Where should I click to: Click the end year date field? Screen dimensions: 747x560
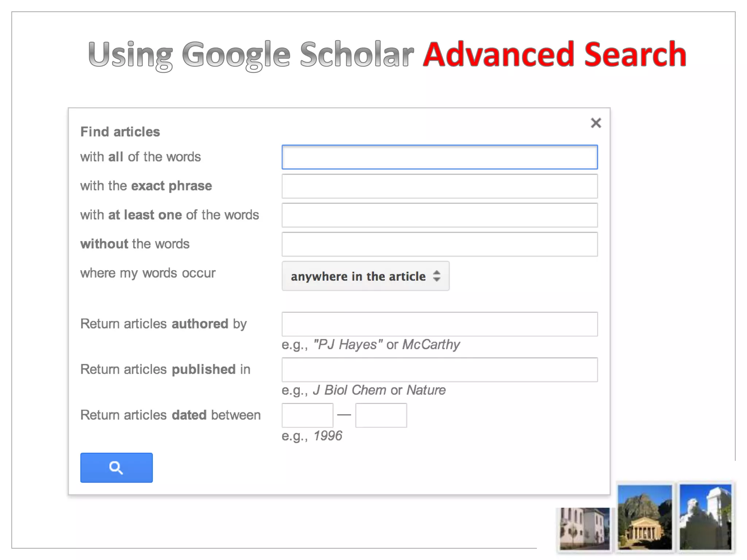(x=381, y=415)
